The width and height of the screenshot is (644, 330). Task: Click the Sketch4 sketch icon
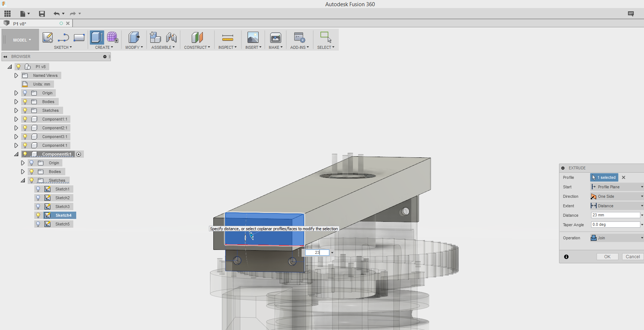coord(47,215)
